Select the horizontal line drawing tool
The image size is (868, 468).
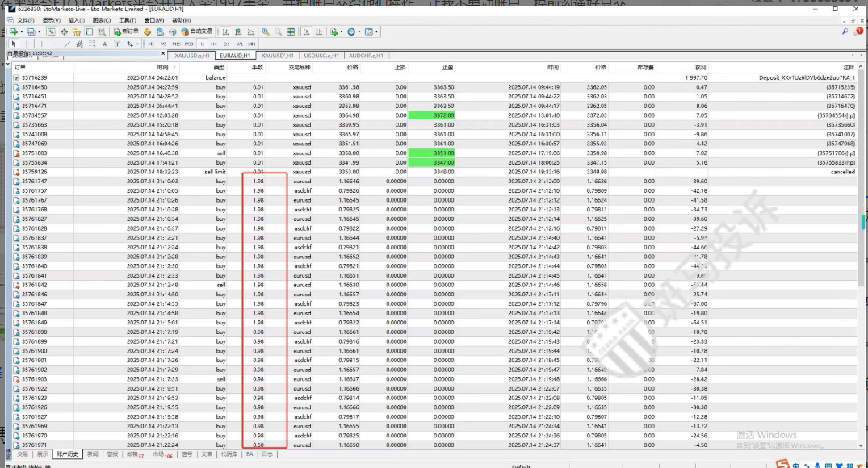coord(55,44)
